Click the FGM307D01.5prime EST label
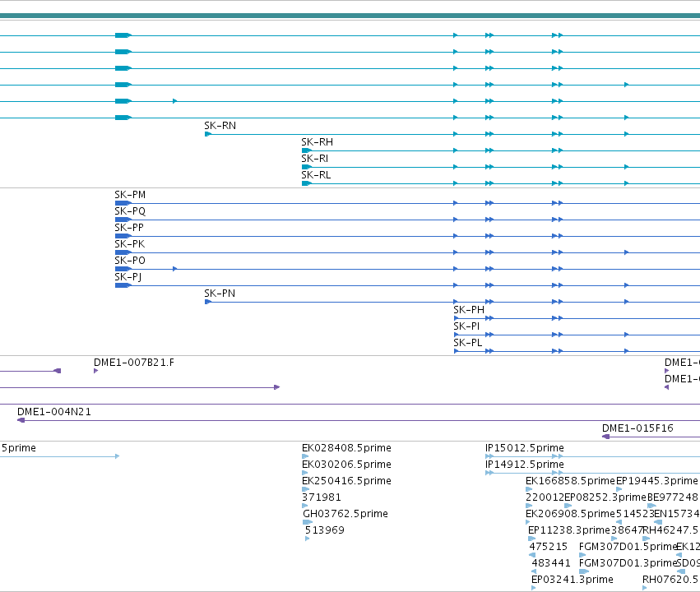The height and width of the screenshot is (592, 700). pos(628,548)
